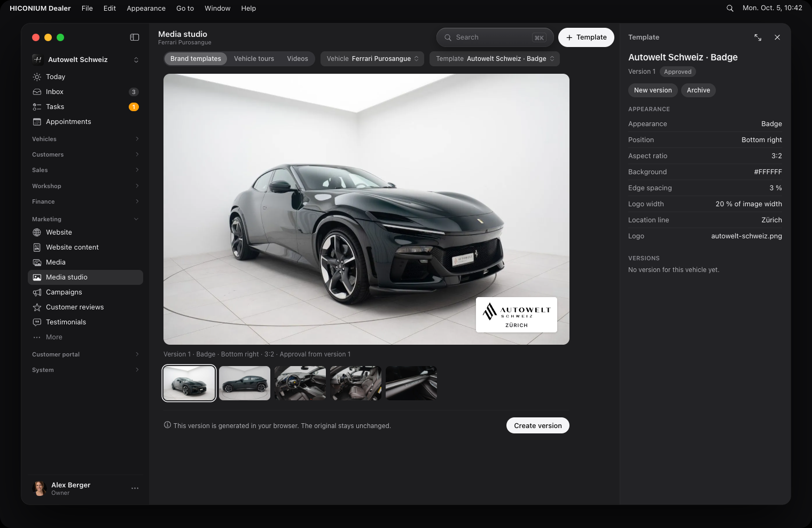
Task: Click the plus Template button
Action: tap(586, 37)
